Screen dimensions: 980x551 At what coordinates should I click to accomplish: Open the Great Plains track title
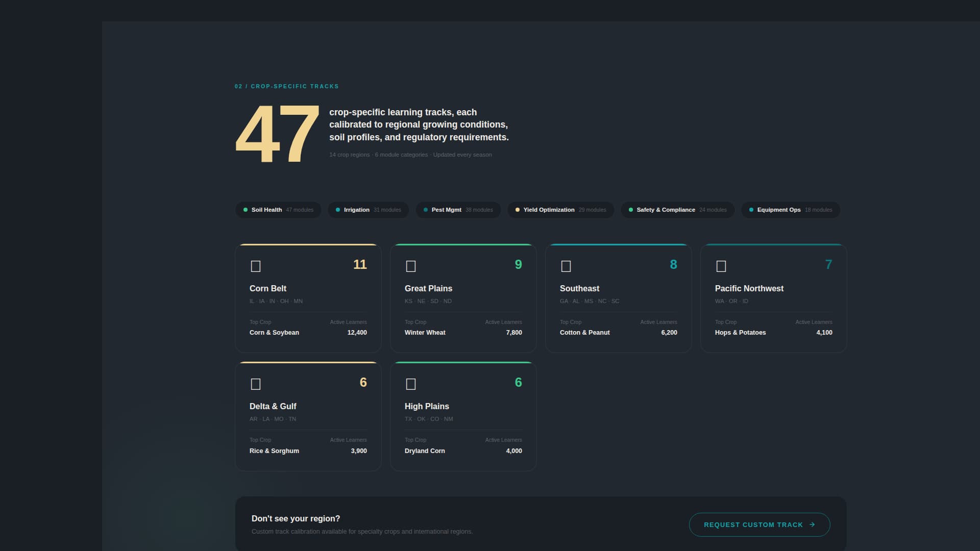[428, 288]
